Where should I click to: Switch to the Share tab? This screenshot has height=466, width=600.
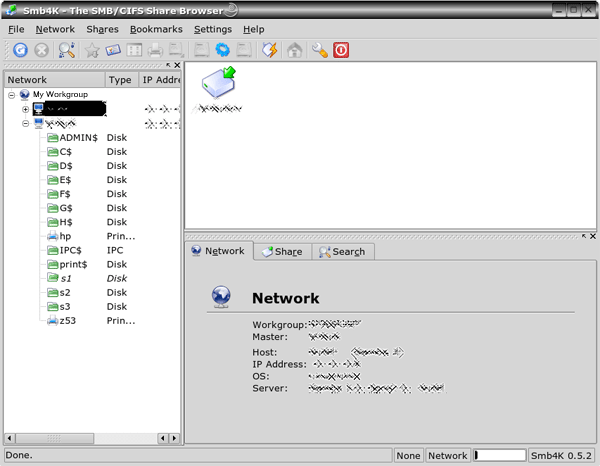pyautogui.click(x=282, y=252)
